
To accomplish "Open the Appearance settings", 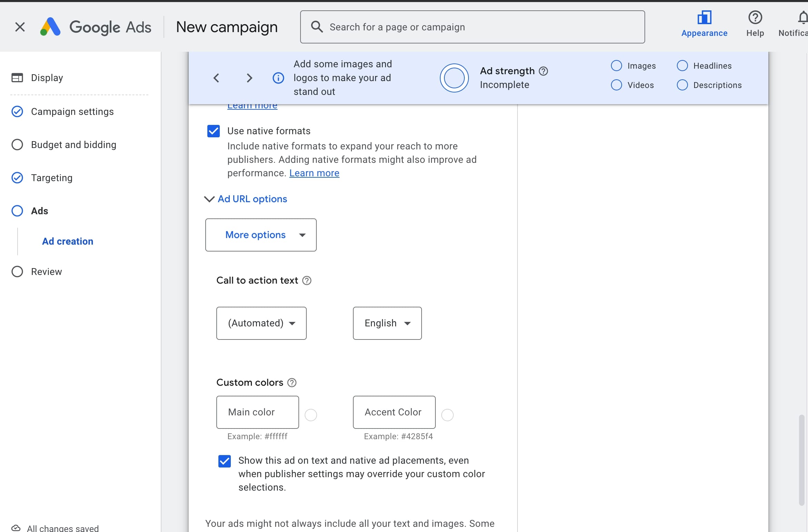I will tap(704, 23).
